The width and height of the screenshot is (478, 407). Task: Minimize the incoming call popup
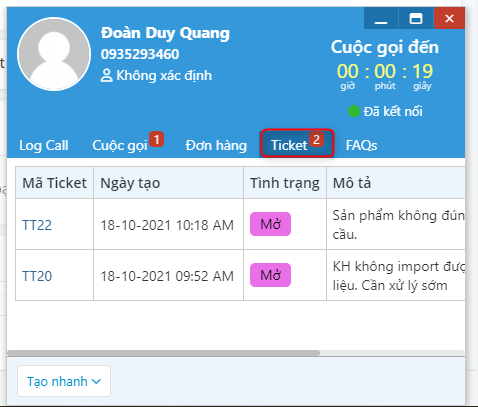[381, 18]
